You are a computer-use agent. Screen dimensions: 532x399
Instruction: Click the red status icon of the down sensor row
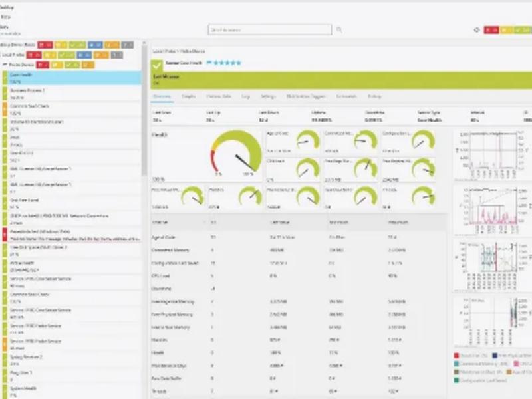5,235
